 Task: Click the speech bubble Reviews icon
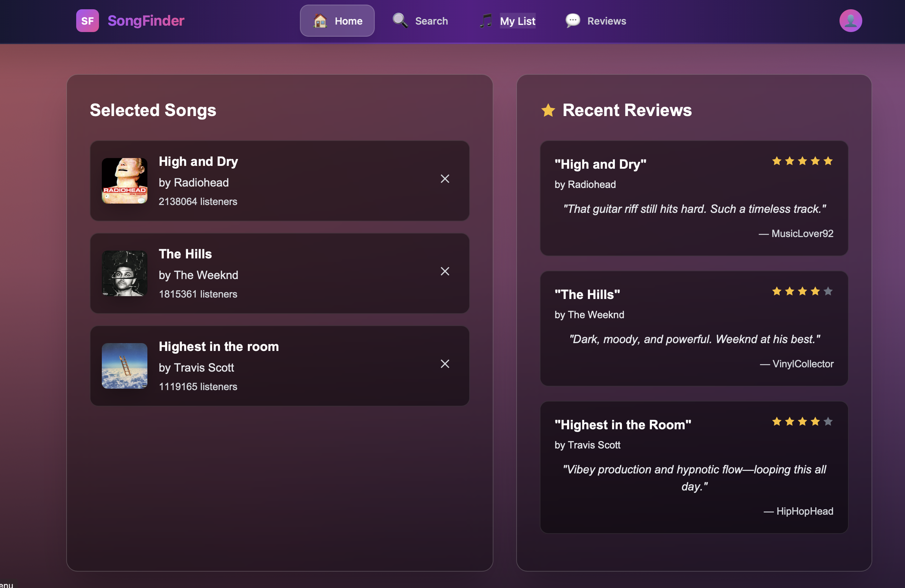573,21
